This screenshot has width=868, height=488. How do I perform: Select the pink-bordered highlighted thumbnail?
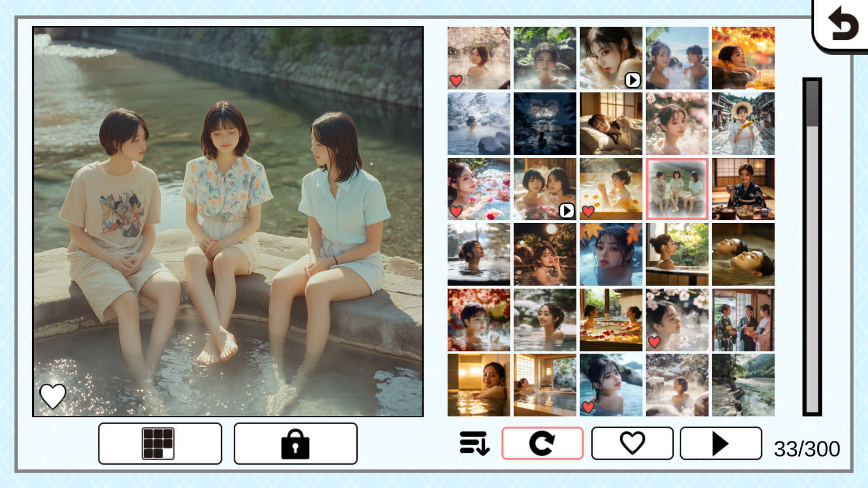pyautogui.click(x=677, y=188)
